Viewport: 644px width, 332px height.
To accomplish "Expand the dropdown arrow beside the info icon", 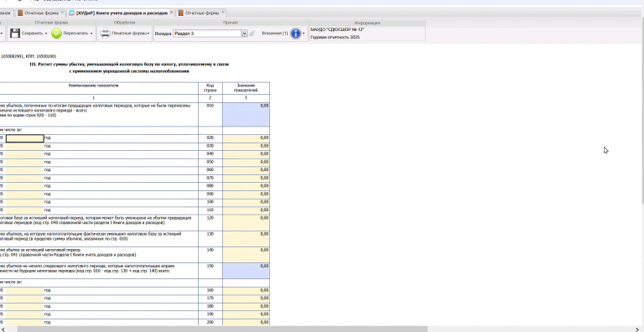I will click(304, 34).
